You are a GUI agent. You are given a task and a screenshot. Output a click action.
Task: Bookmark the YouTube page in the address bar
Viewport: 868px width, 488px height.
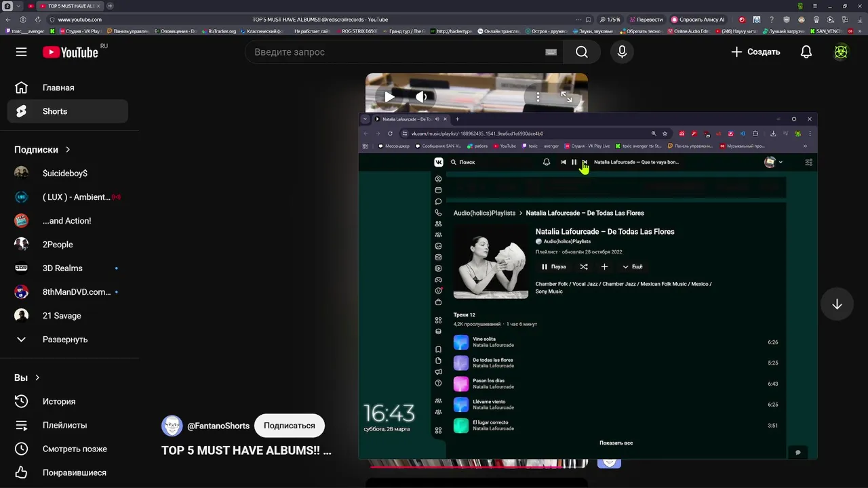588,20
